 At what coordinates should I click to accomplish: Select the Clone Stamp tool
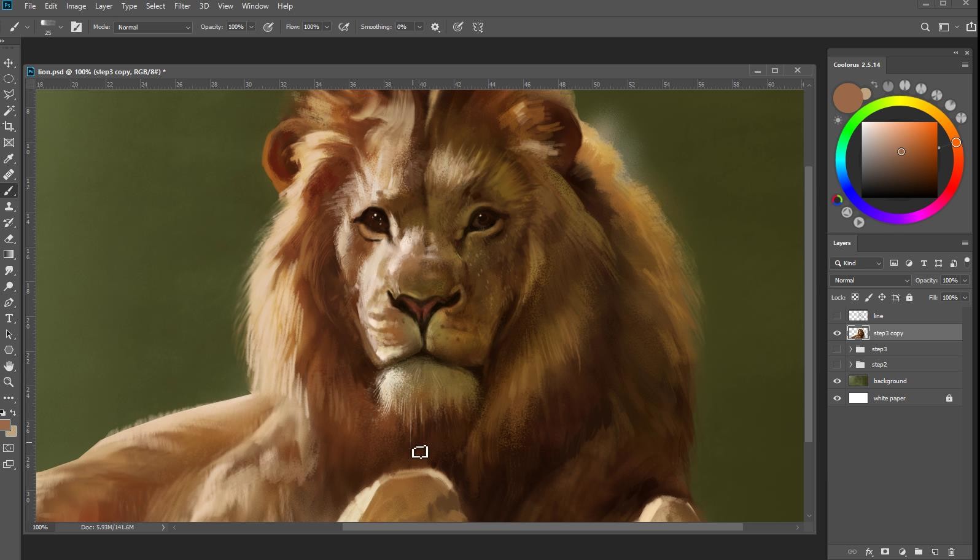tap(9, 207)
